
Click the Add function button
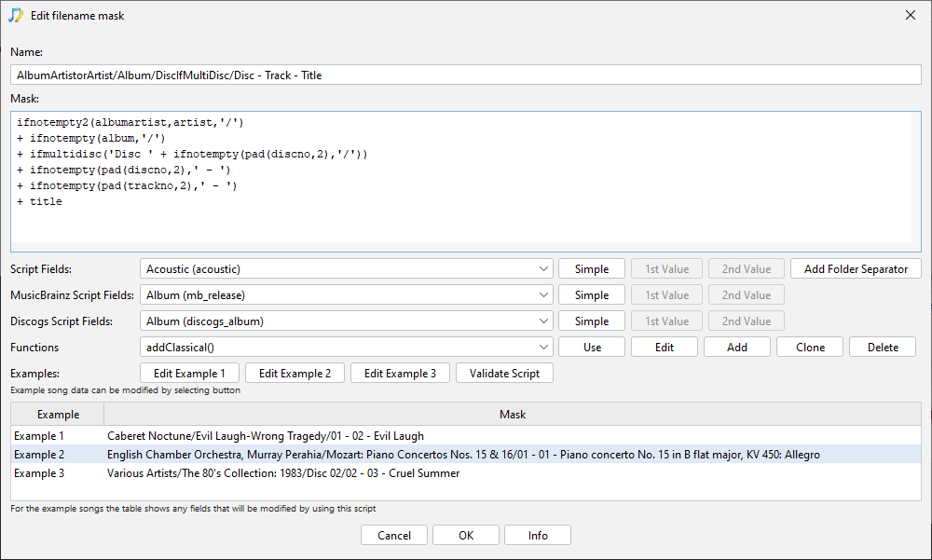click(737, 348)
